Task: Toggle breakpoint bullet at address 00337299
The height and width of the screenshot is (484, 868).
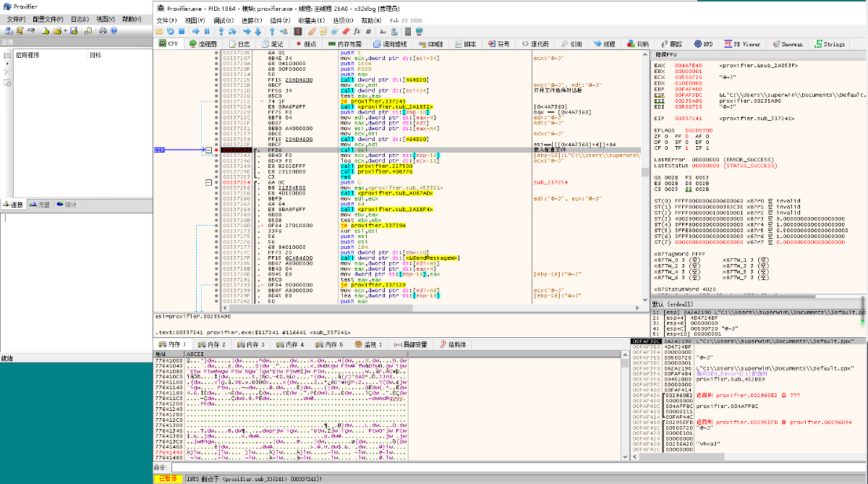Action: coord(216,289)
